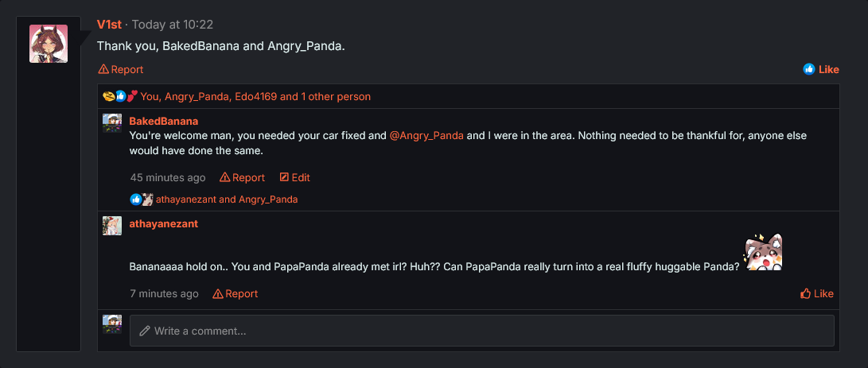Report V1st's main post
The height and width of the screenshot is (368, 868).
click(x=121, y=69)
